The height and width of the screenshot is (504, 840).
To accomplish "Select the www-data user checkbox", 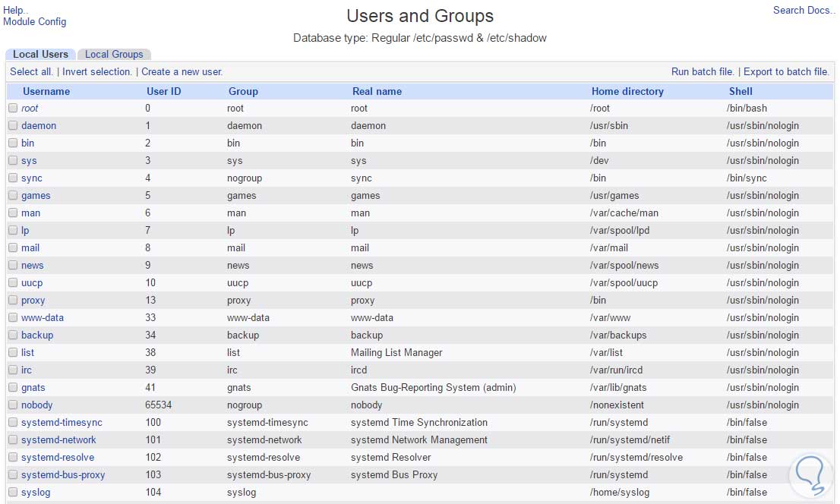I will coord(13,317).
